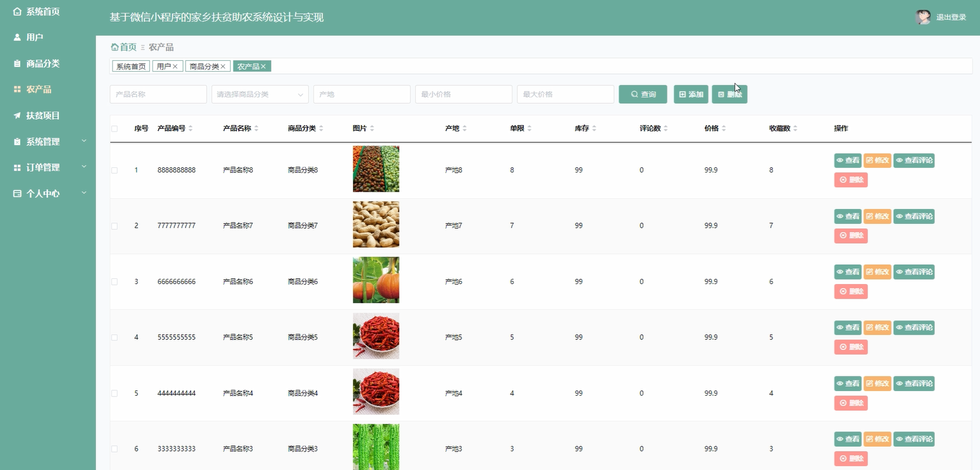This screenshot has height=470, width=980.
Task: Click 查看 for product 产品名称8
Action: pyautogui.click(x=847, y=160)
